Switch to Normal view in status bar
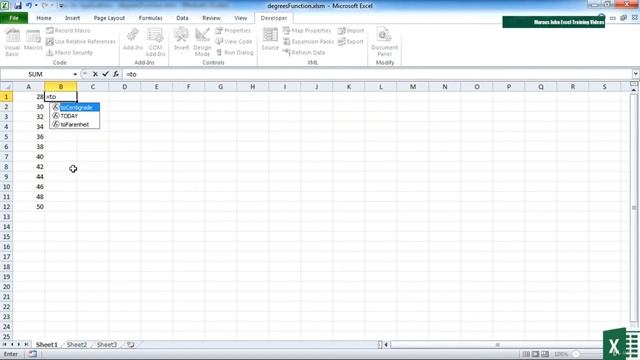The width and height of the screenshot is (640, 360). [x=526, y=354]
